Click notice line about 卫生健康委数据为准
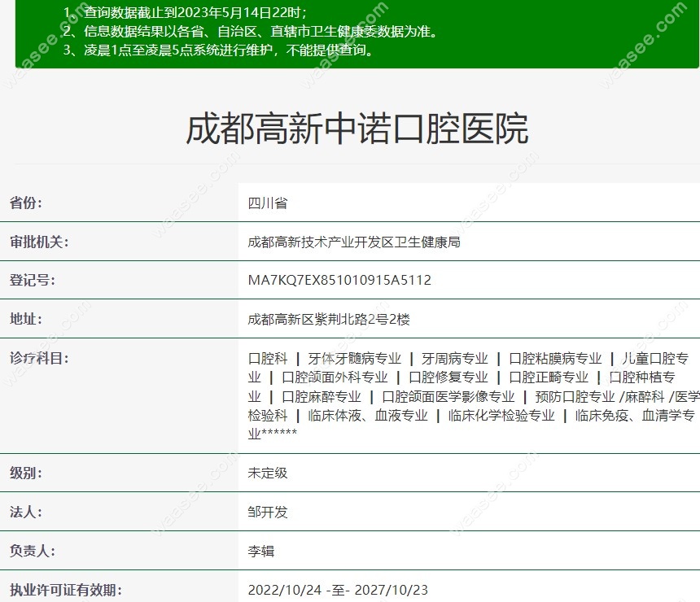700x602 pixels. pyautogui.click(x=251, y=31)
